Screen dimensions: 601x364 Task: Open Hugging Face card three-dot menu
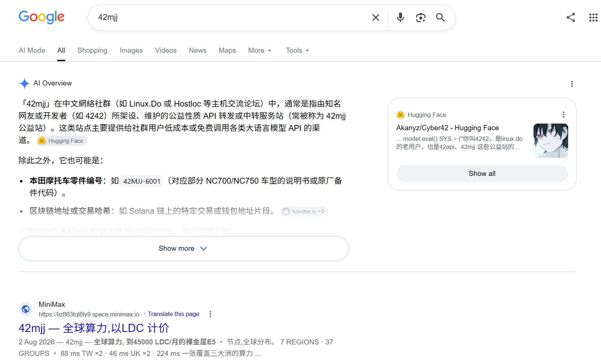[563, 115]
